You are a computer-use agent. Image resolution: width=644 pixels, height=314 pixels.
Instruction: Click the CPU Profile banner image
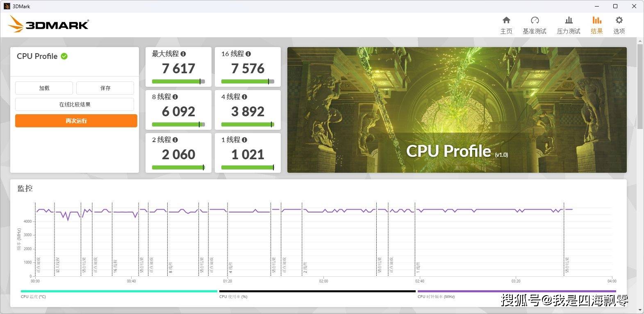pyautogui.click(x=457, y=110)
